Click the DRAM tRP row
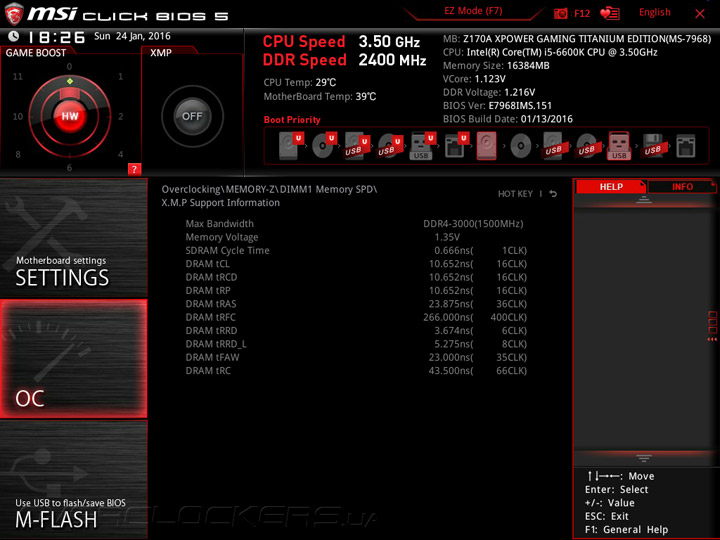 point(356,290)
